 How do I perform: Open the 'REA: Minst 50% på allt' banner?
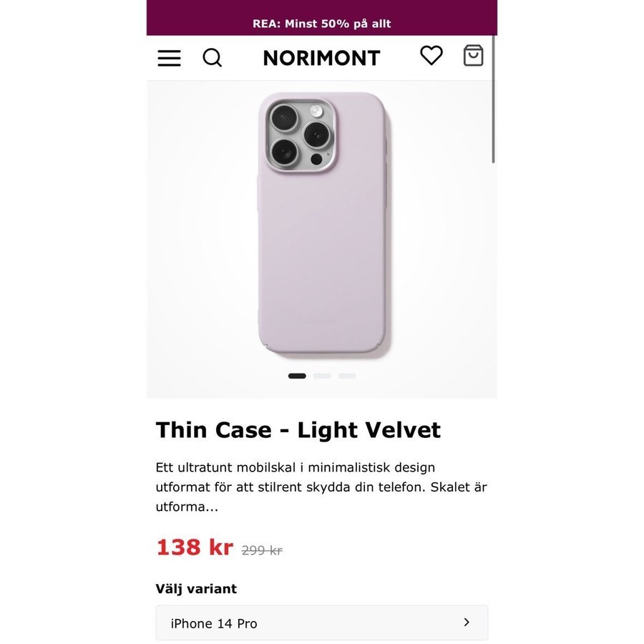click(321, 24)
